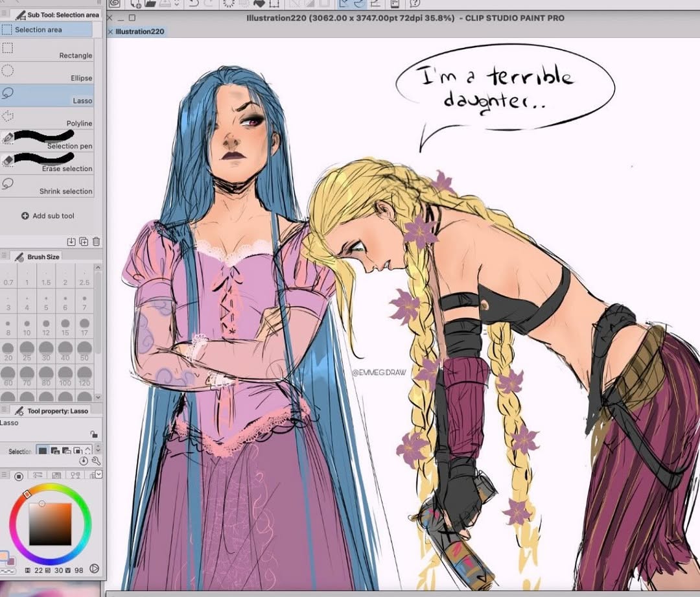The width and height of the screenshot is (700, 597).
Task: Pick brush size 0.7
Action: tap(8, 277)
